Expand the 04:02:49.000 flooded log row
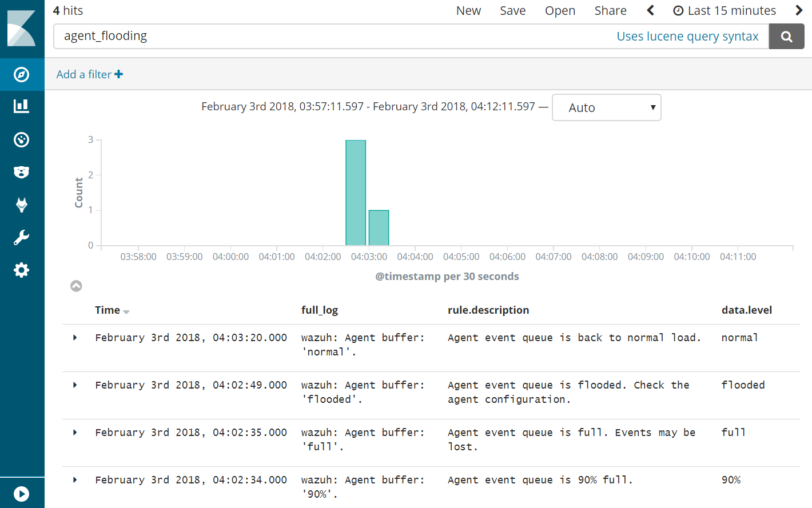The width and height of the screenshot is (812, 508). 75,385
